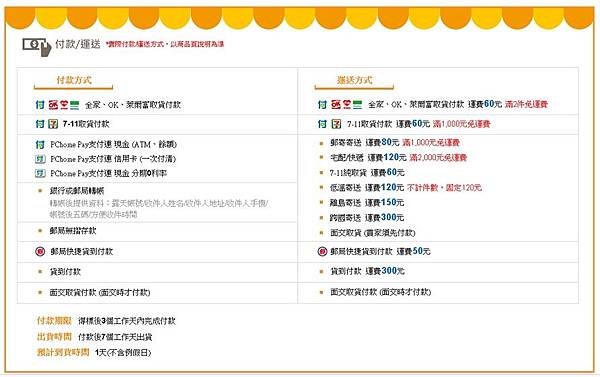
Task: Click 貨到付款 運費300元 shipping option
Action: [x=367, y=271]
